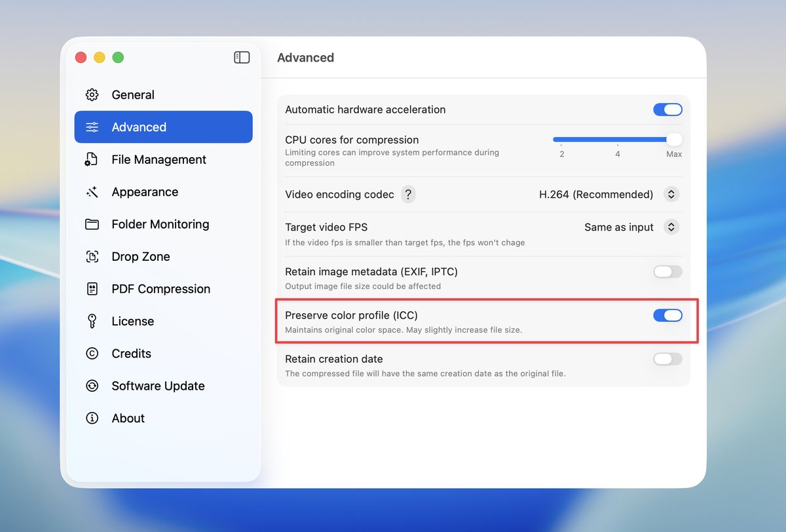Image resolution: width=786 pixels, height=532 pixels.
Task: Turn off Preserve color profile (ICC)
Action: pos(667,316)
